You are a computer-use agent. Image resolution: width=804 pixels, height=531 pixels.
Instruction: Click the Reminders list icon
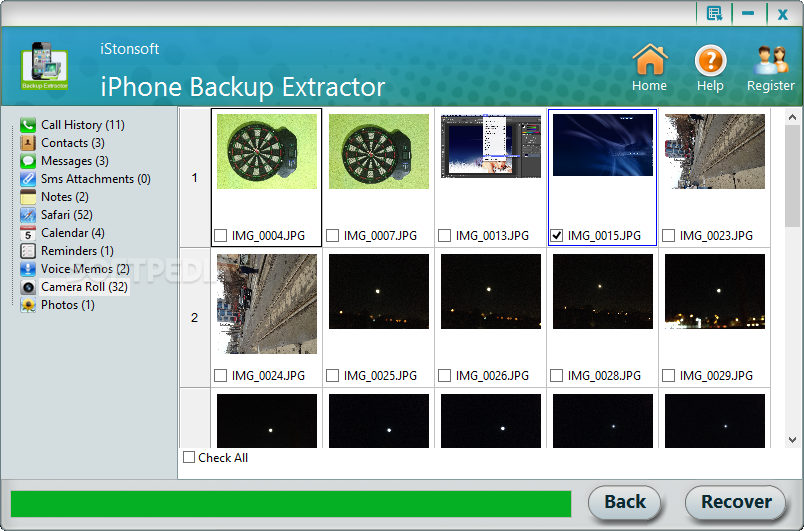[28, 251]
